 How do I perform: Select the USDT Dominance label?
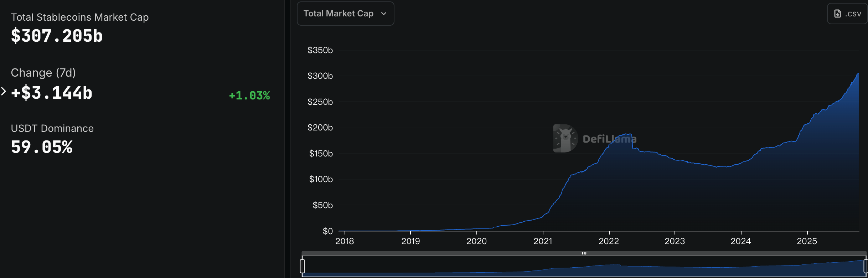tap(52, 128)
